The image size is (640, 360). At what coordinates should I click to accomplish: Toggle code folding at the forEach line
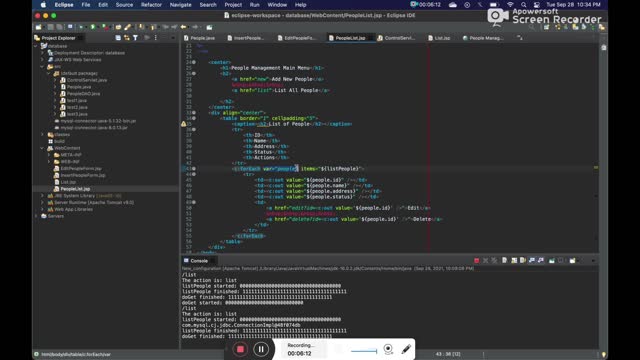[194, 169]
